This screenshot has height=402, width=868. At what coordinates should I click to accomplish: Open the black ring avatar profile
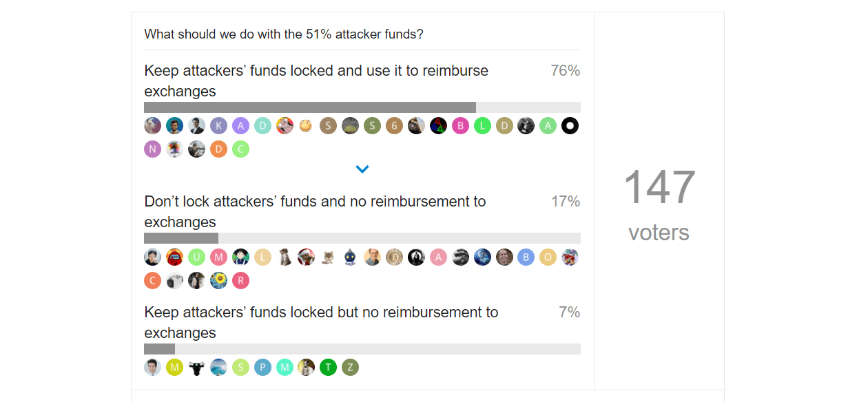pos(570,125)
